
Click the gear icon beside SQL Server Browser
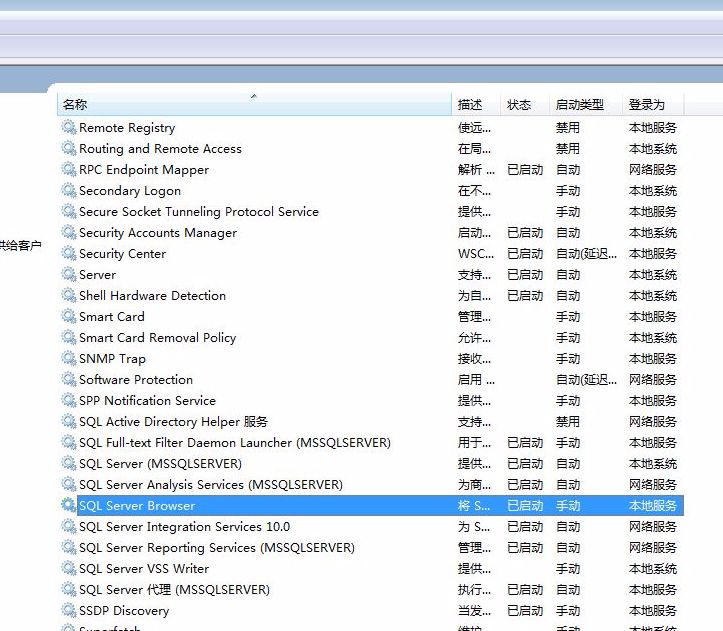tap(69, 505)
